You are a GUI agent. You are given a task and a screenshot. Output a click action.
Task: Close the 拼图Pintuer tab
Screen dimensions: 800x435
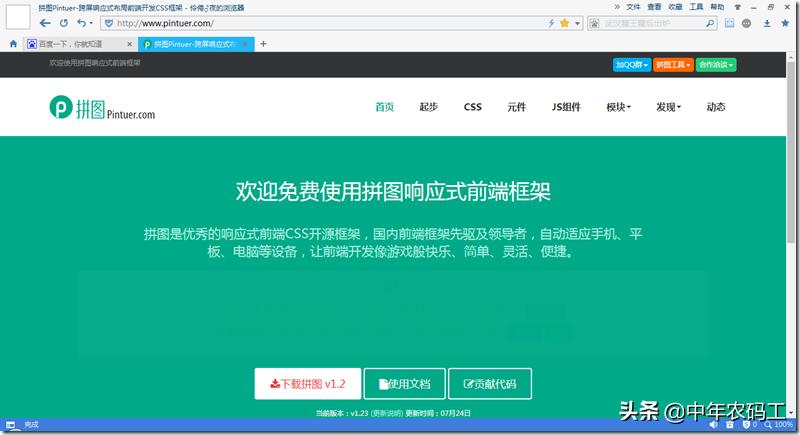pyautogui.click(x=245, y=44)
